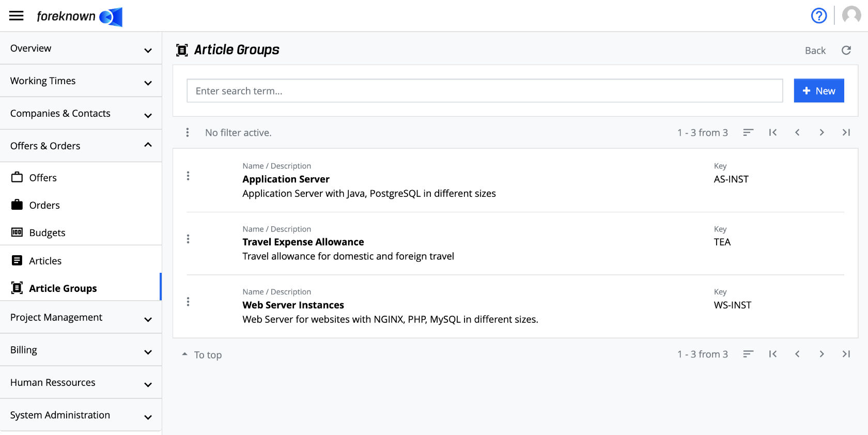Viewport: 868px width, 435px height.
Task: Open the hamburger main menu
Action: point(17,15)
